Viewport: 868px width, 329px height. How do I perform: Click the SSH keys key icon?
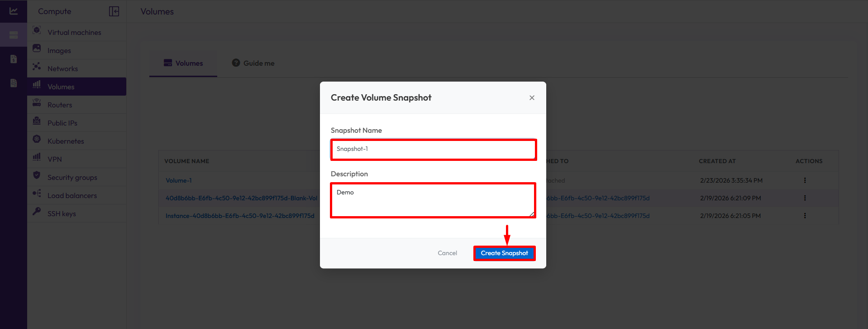(x=37, y=212)
